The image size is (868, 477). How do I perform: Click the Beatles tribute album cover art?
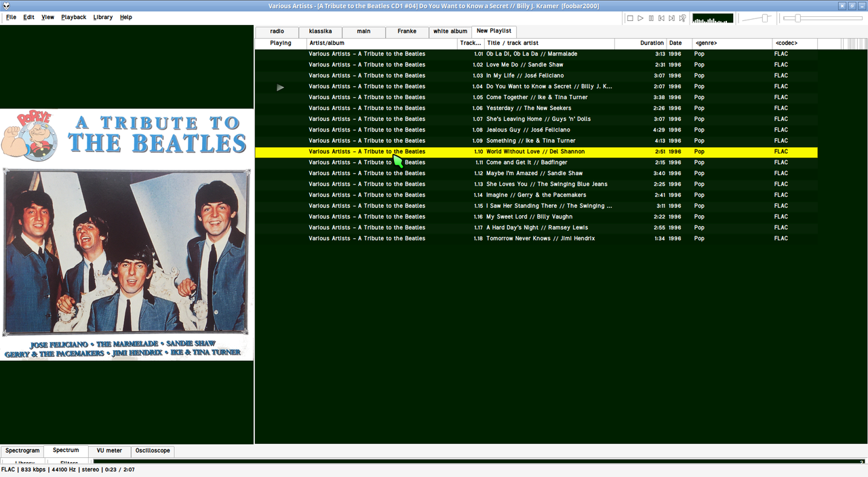coord(127,235)
